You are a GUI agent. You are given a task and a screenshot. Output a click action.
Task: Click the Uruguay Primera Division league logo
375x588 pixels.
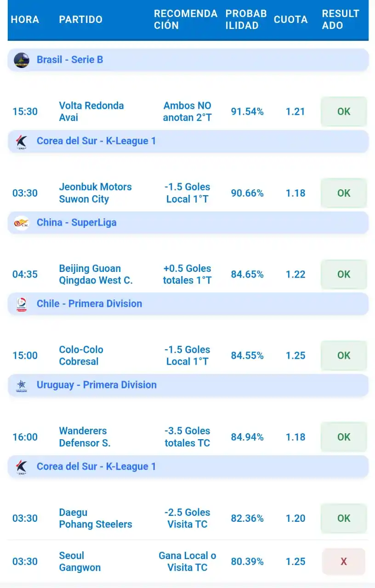pos(21,385)
